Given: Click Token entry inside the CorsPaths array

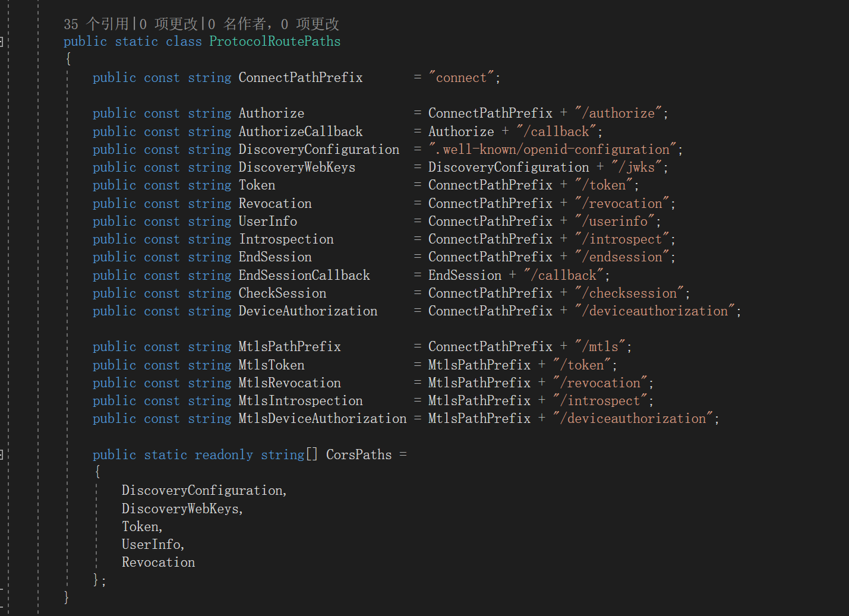Looking at the screenshot, I should tap(140, 527).
